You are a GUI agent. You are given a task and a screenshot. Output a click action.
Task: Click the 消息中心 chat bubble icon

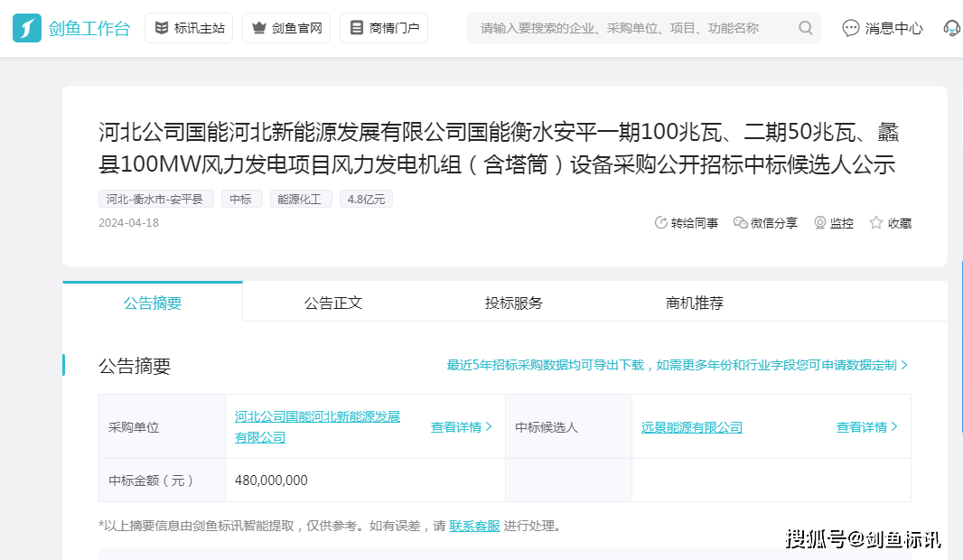(x=851, y=28)
